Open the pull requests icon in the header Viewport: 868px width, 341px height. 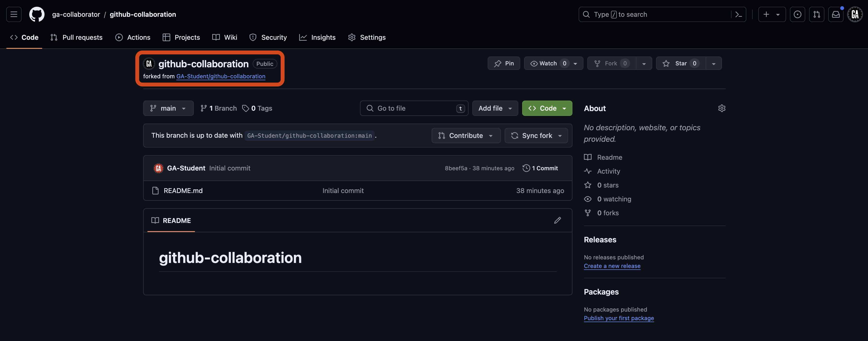[817, 14]
